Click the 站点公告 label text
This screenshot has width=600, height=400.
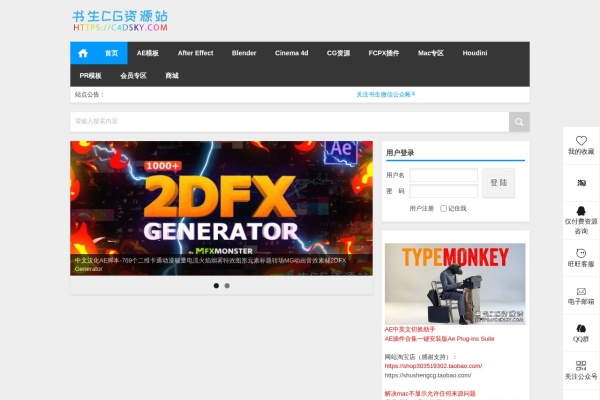click(89, 95)
